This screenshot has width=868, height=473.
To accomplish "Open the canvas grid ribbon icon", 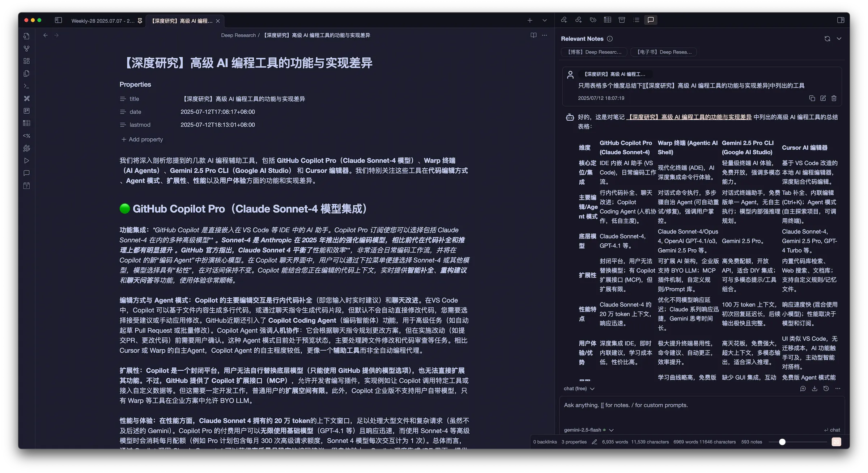I will (x=26, y=61).
